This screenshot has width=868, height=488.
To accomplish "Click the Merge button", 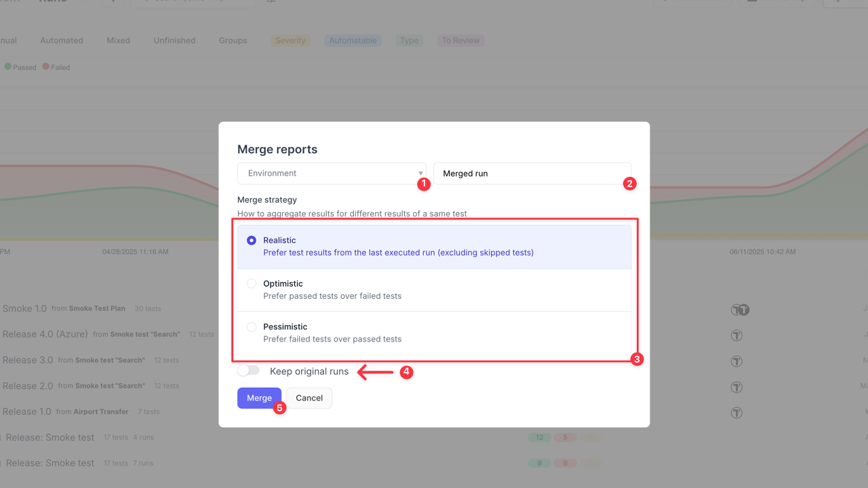I will point(259,398).
